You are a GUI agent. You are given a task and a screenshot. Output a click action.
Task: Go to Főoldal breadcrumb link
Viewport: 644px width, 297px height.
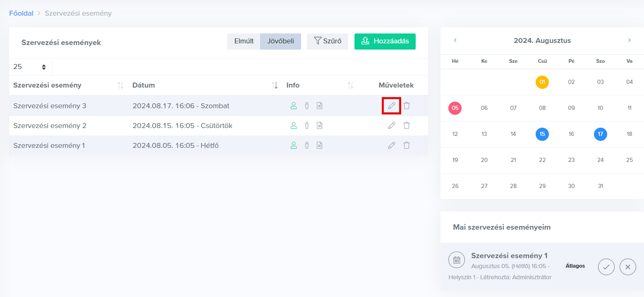(21, 13)
